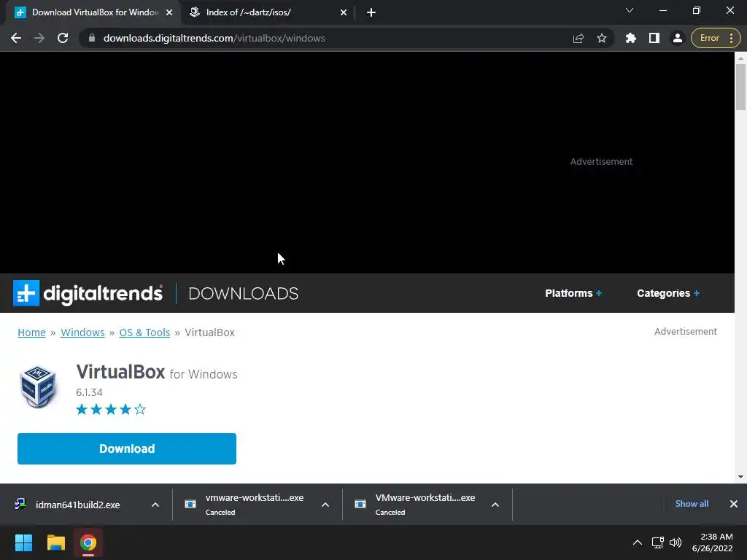The width and height of the screenshot is (747, 560).
Task: Open the Extensions puzzle icon
Action: (x=631, y=38)
